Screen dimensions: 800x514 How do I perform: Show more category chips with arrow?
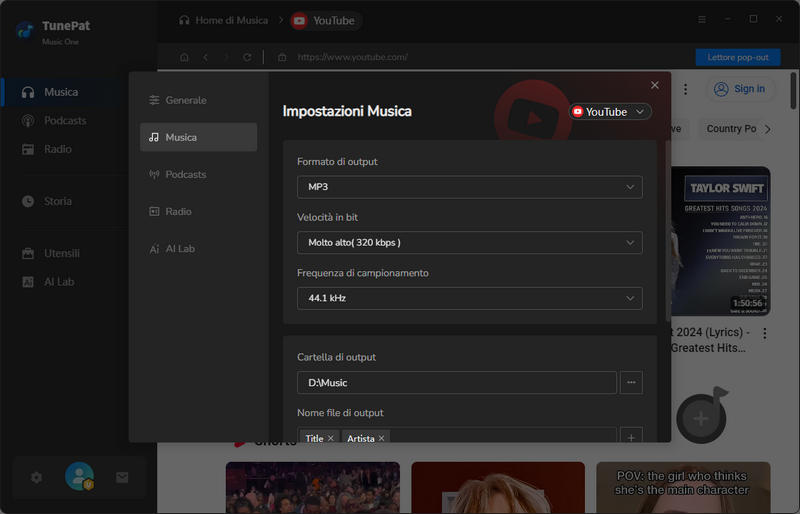tap(768, 129)
